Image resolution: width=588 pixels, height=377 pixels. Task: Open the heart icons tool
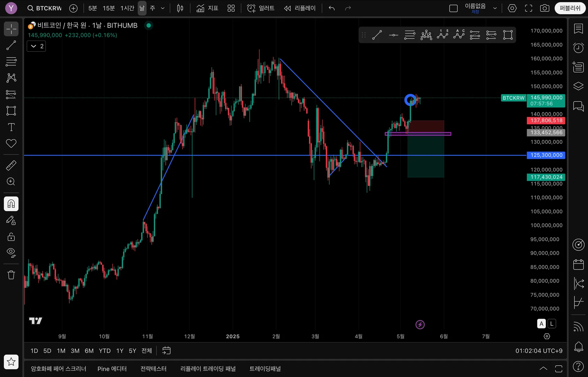click(x=11, y=143)
